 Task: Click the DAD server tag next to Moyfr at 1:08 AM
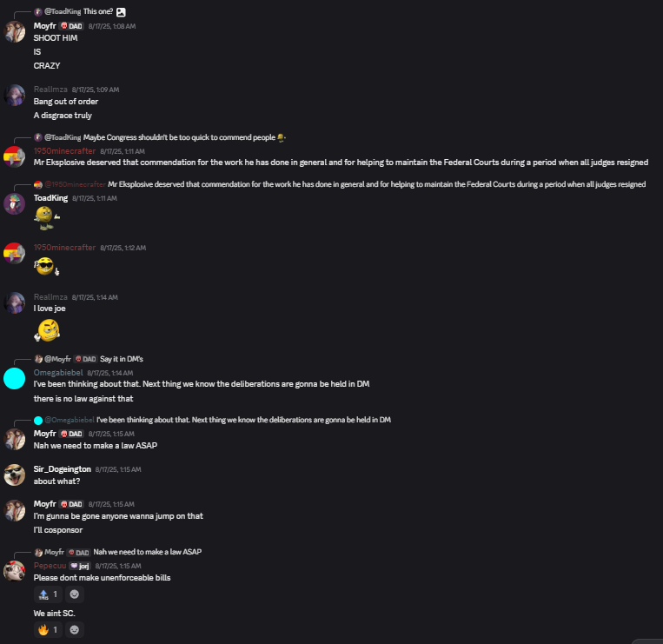pyautogui.click(x=71, y=26)
